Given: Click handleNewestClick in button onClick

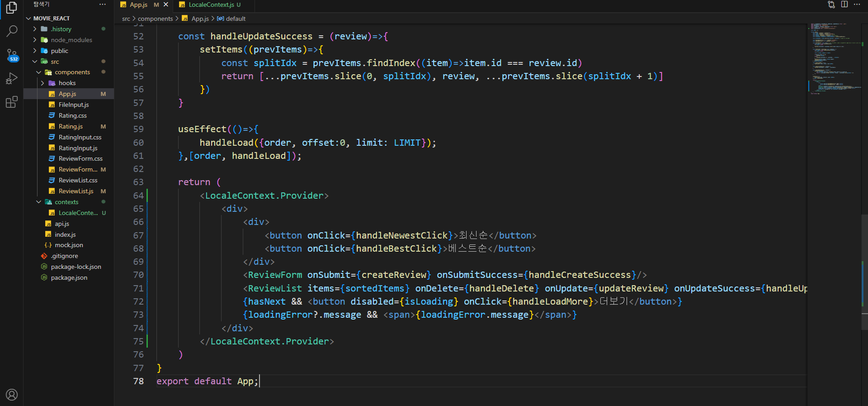Looking at the screenshot, I should [401, 235].
